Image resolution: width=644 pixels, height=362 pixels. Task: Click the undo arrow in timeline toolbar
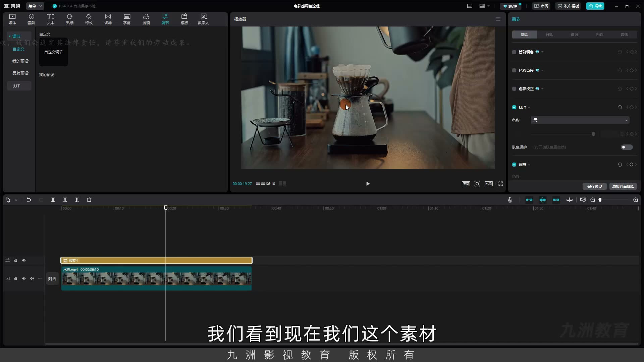29,200
